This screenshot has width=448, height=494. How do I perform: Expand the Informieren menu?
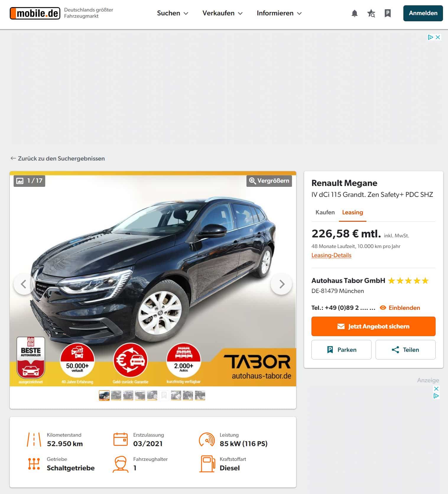coord(279,13)
